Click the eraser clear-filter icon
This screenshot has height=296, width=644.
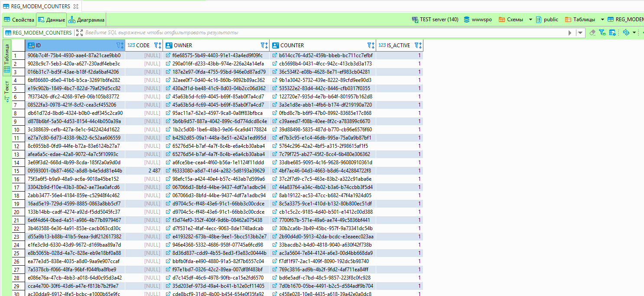tap(593, 33)
